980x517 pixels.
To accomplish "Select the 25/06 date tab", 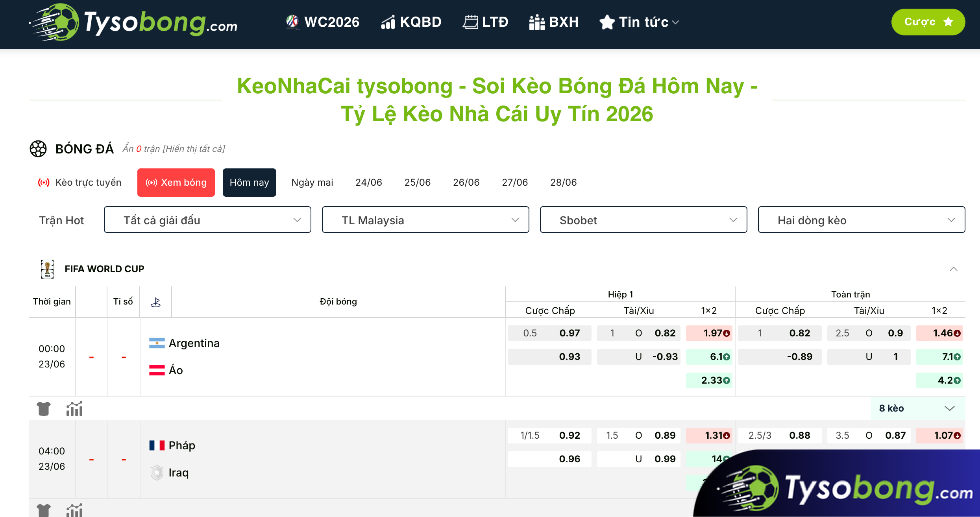I will coord(418,182).
